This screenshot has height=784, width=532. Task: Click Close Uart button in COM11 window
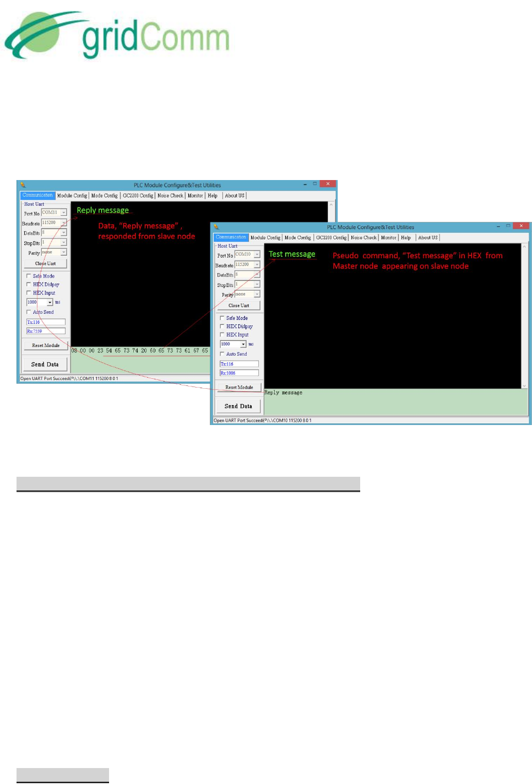pos(45,264)
